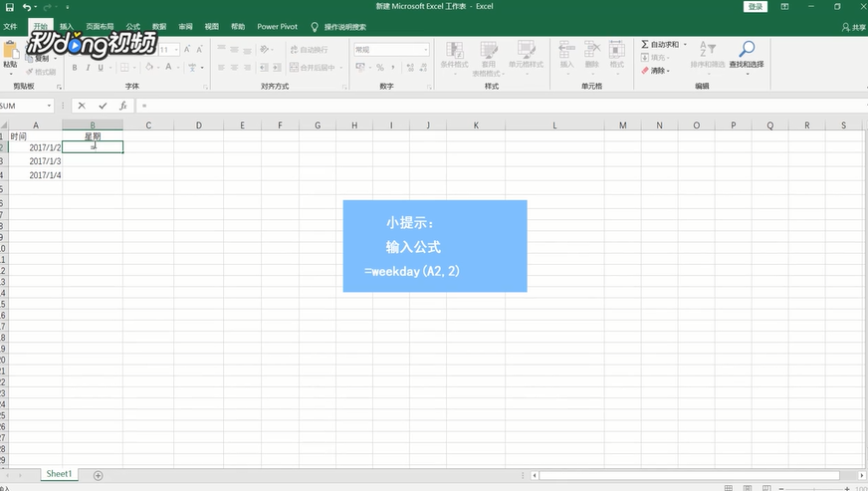Viewport: 868px width, 491px height.
Task: Switch to the 插入 Insert tab
Action: 67,27
